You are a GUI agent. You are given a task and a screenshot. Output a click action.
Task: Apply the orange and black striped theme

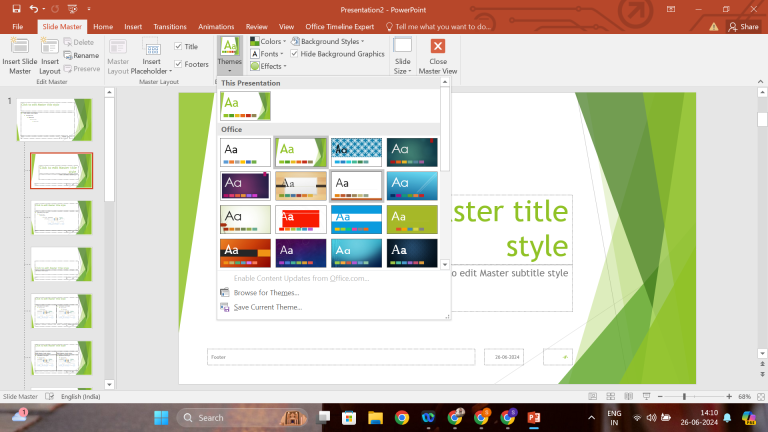click(245, 253)
